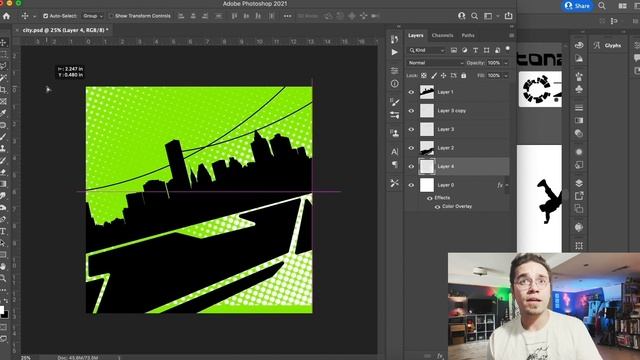Switch to the Paths tab
Image resolution: width=640 pixels, height=360 pixels.
point(468,36)
